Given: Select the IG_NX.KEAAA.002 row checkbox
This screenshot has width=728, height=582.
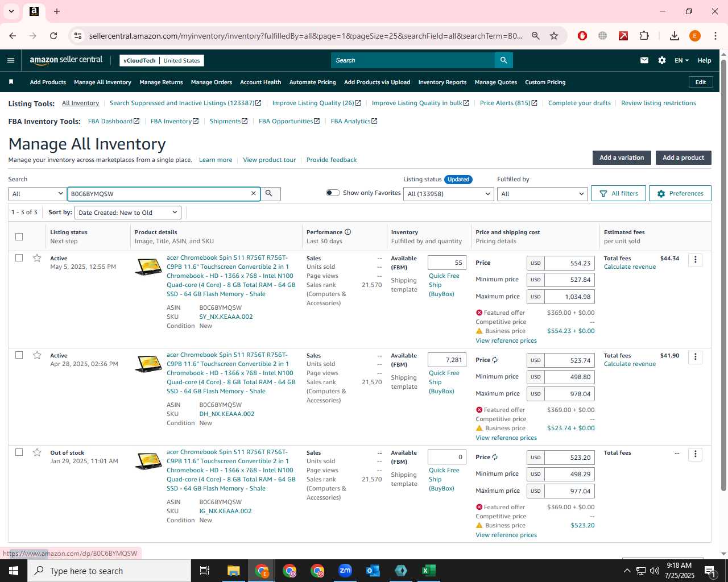Looking at the screenshot, I should pyautogui.click(x=19, y=452).
